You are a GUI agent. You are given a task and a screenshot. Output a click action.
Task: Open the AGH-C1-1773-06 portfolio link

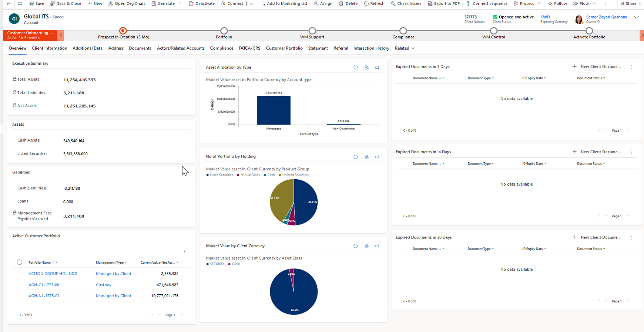[44, 285]
